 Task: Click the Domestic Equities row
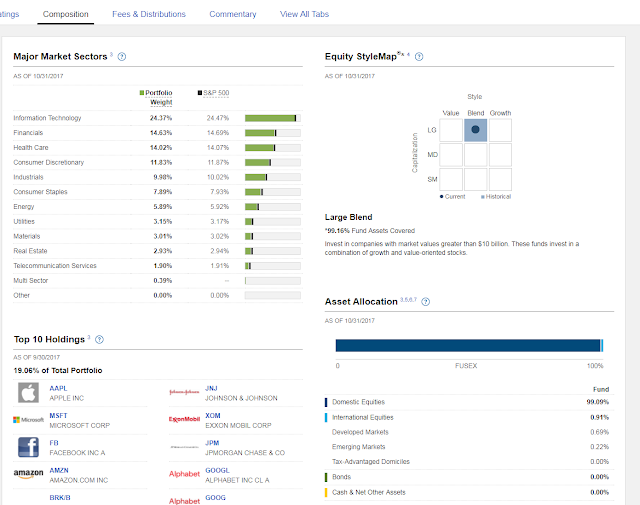point(469,402)
